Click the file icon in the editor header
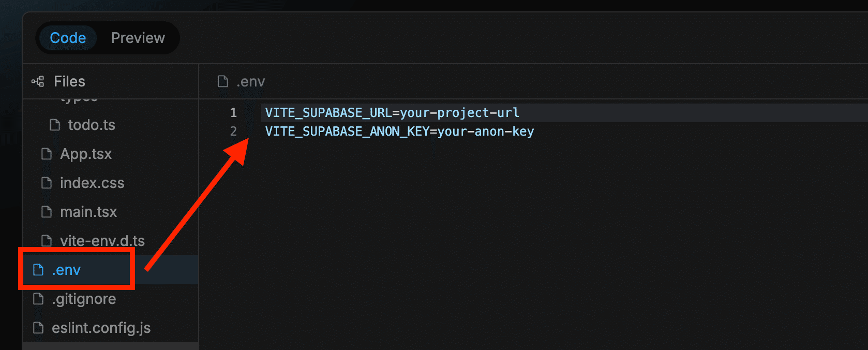868x350 pixels. pos(223,81)
